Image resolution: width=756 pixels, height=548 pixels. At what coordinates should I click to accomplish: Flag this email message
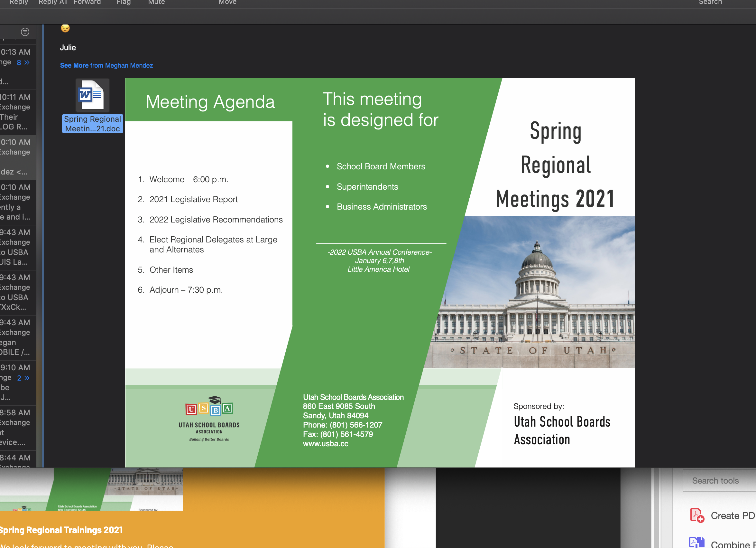[x=123, y=2]
